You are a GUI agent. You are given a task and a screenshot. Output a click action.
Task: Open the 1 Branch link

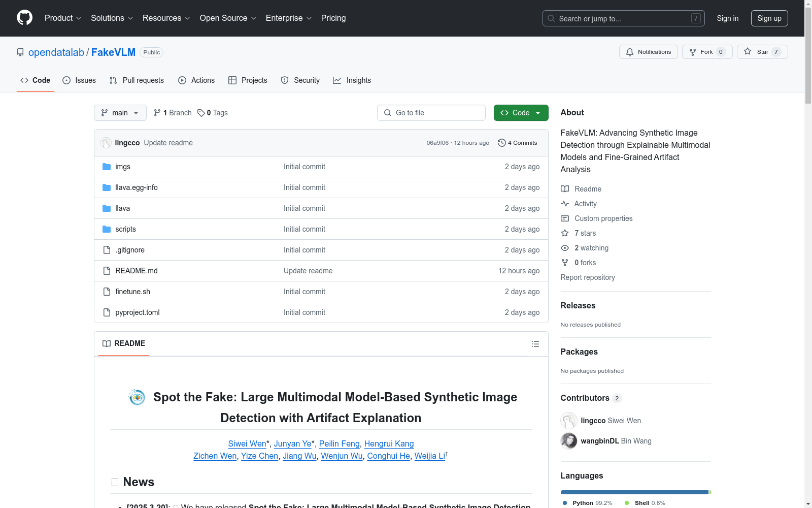pos(173,113)
